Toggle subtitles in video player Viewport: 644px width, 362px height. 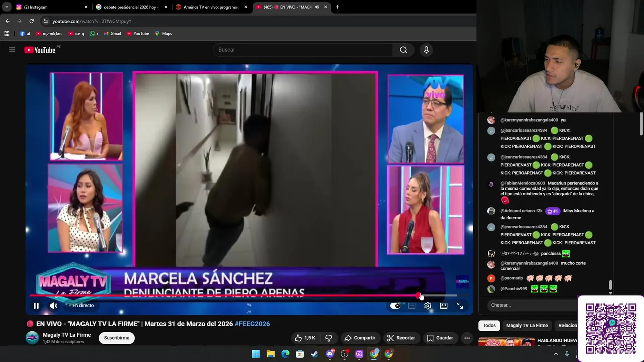(x=412, y=305)
